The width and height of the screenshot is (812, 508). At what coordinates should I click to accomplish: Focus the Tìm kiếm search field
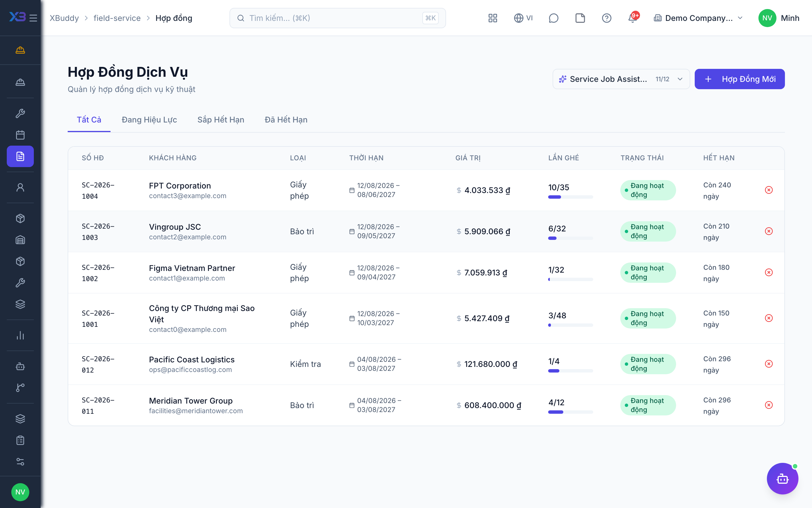pyautogui.click(x=337, y=18)
